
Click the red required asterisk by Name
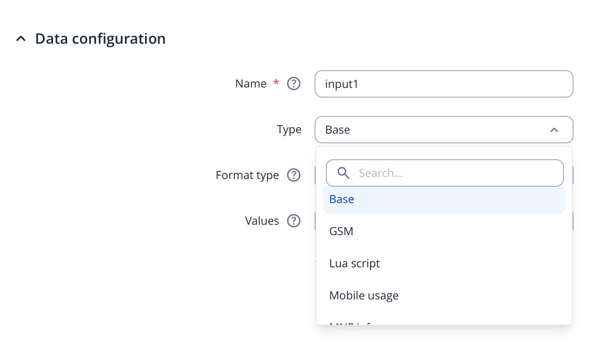point(276,82)
